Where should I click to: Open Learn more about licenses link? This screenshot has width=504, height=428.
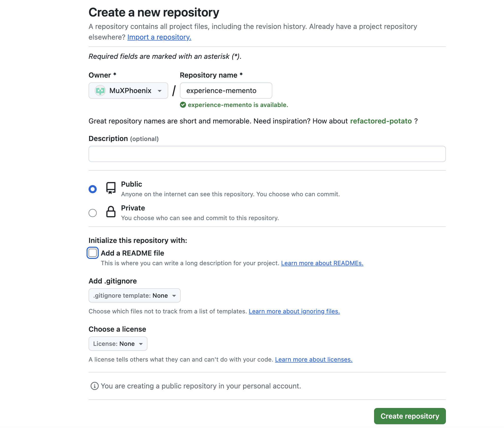pos(314,360)
